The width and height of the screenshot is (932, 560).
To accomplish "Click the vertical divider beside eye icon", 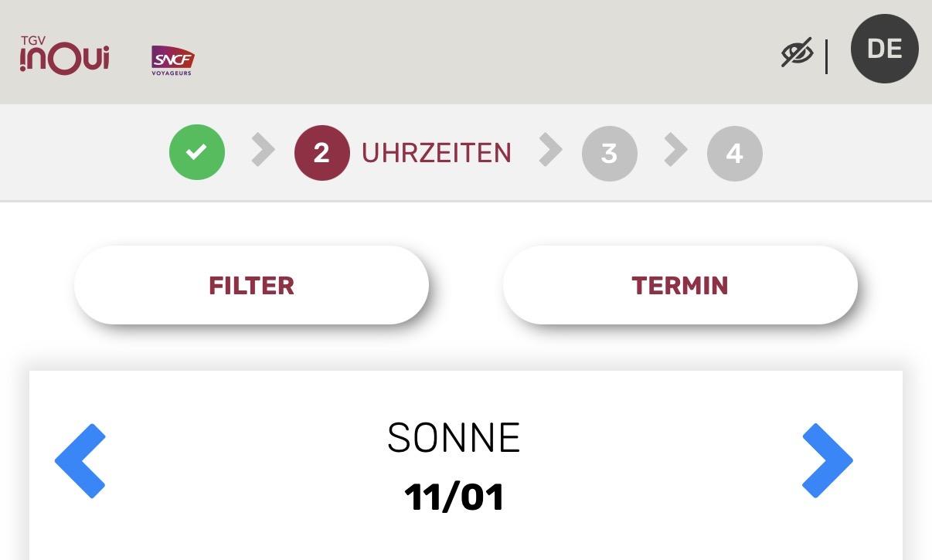I will pos(826,56).
